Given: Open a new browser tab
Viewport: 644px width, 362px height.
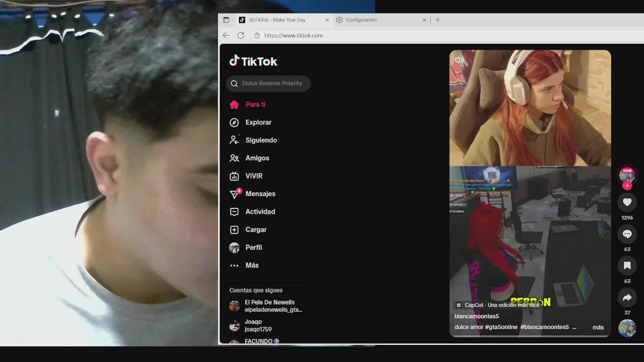Looking at the screenshot, I should tap(438, 20).
